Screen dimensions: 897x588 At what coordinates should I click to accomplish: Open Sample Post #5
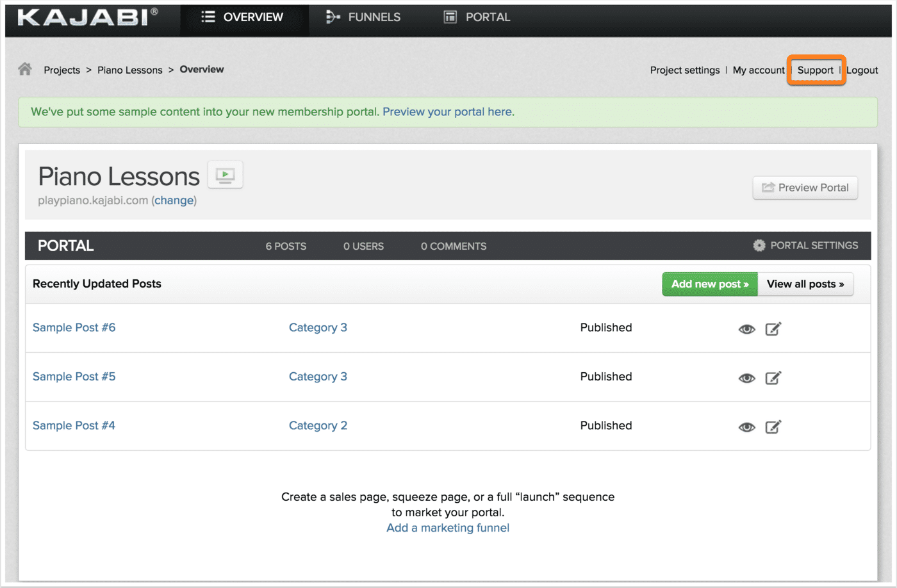click(74, 377)
